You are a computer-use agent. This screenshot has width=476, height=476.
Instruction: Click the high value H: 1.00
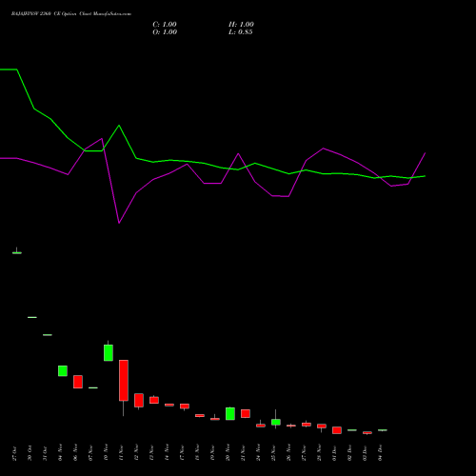point(241,25)
